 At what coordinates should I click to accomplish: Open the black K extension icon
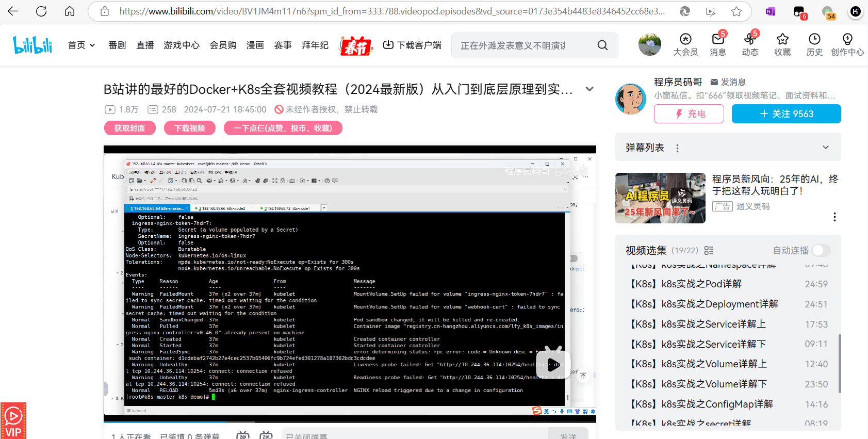tap(856, 11)
